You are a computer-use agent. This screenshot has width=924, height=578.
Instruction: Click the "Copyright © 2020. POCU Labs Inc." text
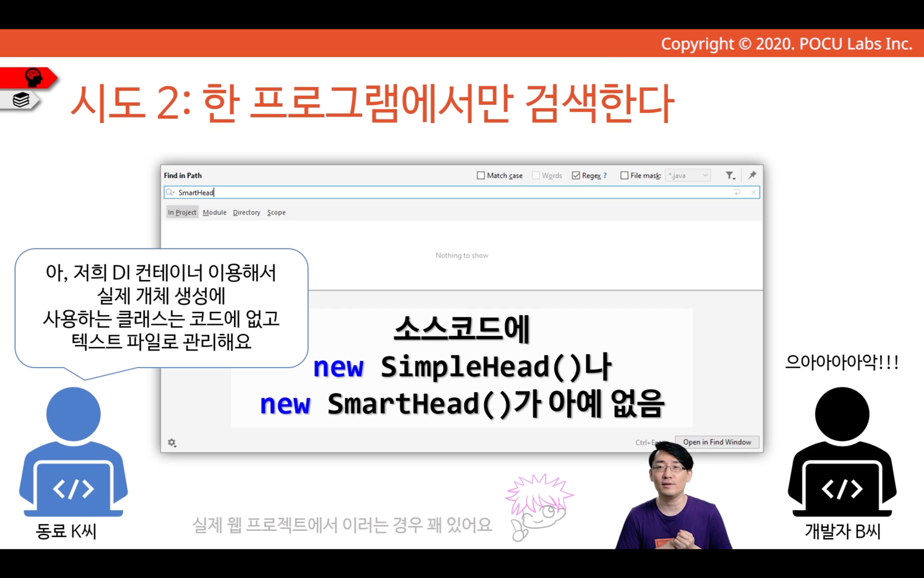pos(787,44)
